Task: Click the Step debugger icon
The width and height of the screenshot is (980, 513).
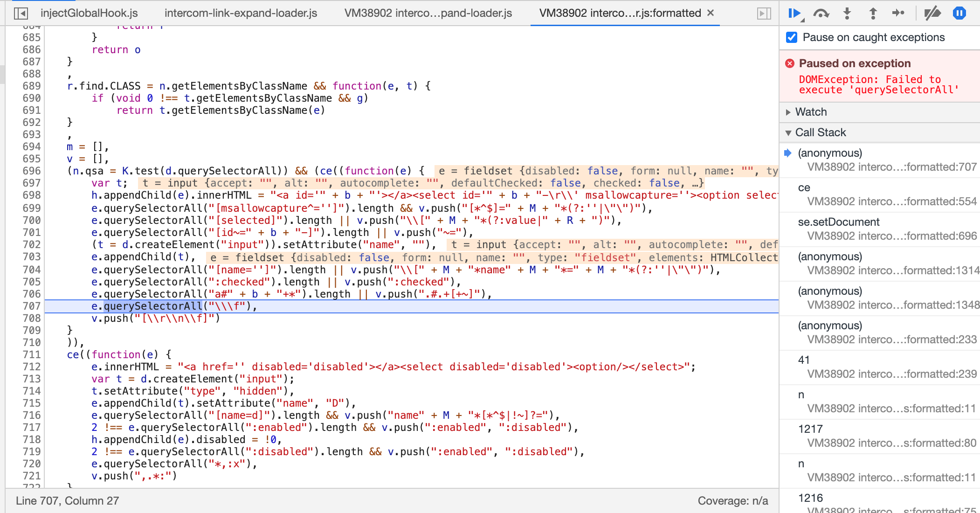Action: coord(898,14)
